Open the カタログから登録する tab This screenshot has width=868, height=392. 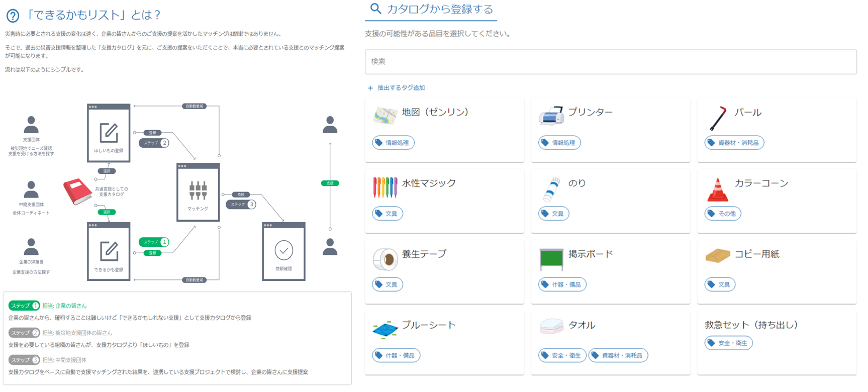(431, 10)
